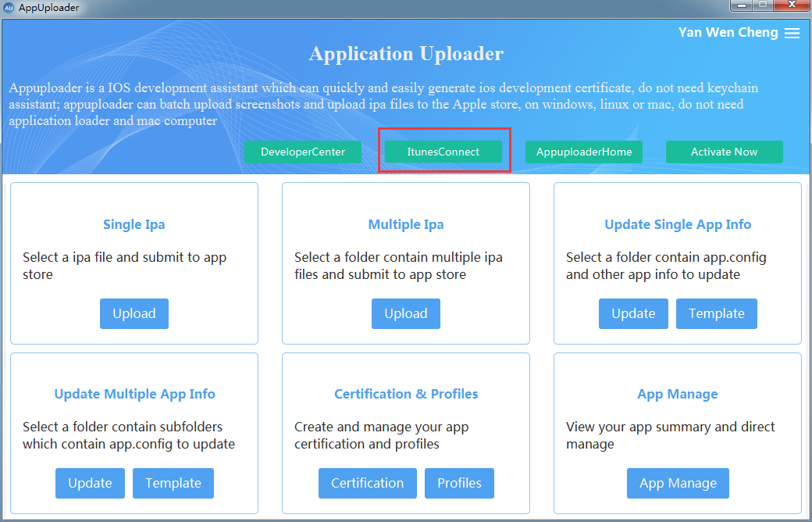Go to AppuploaderHome
Image resolution: width=812 pixels, height=522 pixels.
coord(584,152)
